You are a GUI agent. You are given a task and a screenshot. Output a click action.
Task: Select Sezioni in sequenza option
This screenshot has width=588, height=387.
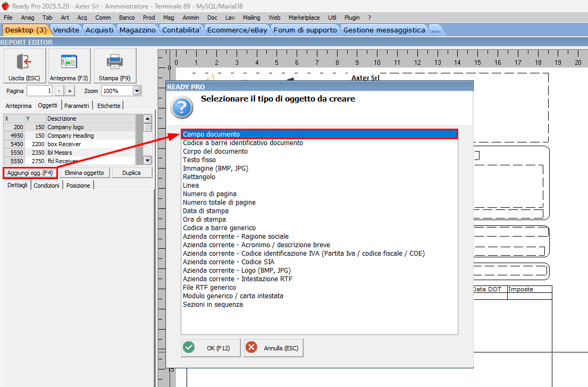tap(320, 305)
